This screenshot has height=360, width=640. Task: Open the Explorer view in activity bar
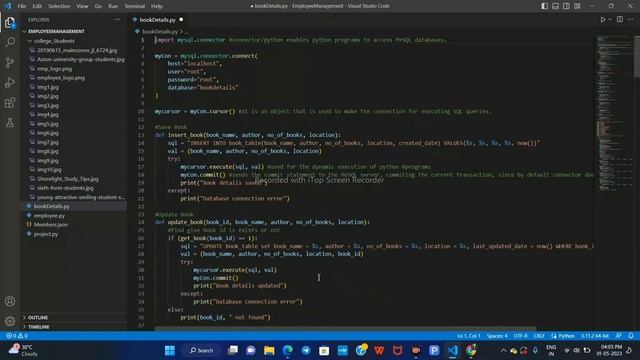[10, 22]
